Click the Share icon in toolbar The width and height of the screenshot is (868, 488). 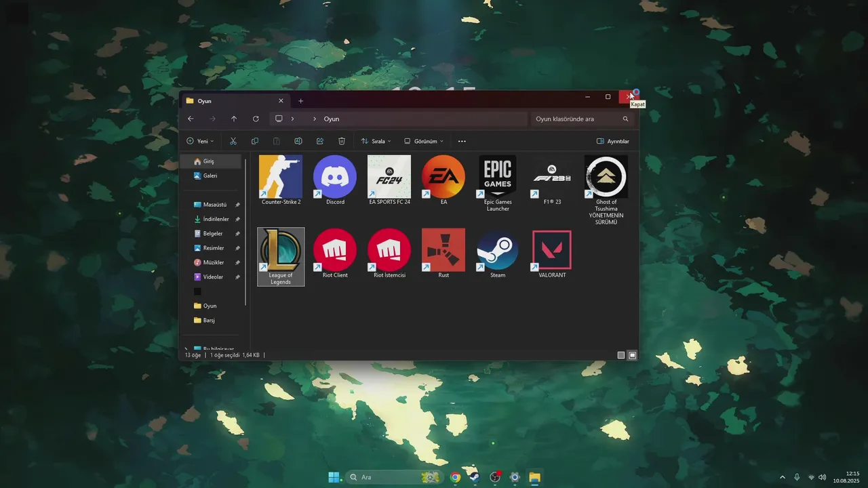(320, 141)
